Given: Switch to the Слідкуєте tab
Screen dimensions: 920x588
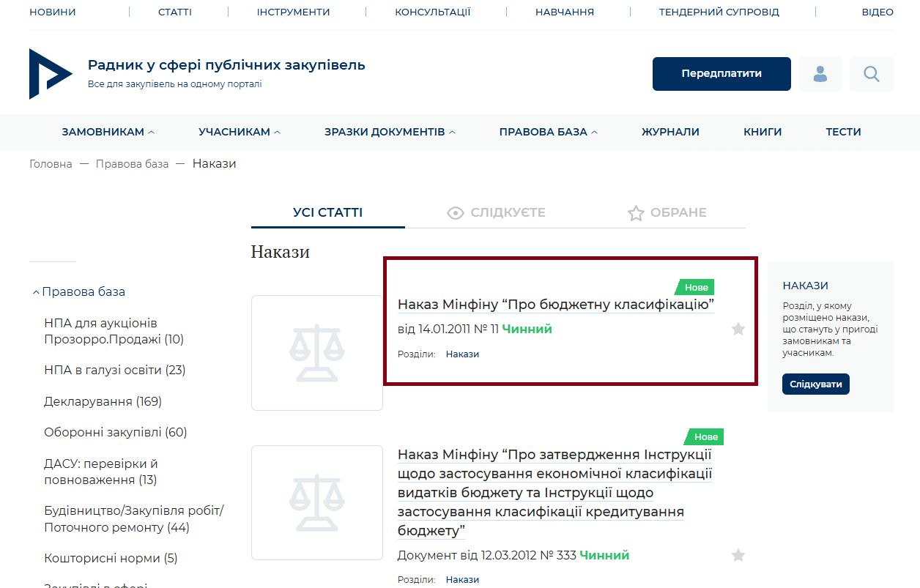Looking at the screenshot, I should (x=496, y=213).
